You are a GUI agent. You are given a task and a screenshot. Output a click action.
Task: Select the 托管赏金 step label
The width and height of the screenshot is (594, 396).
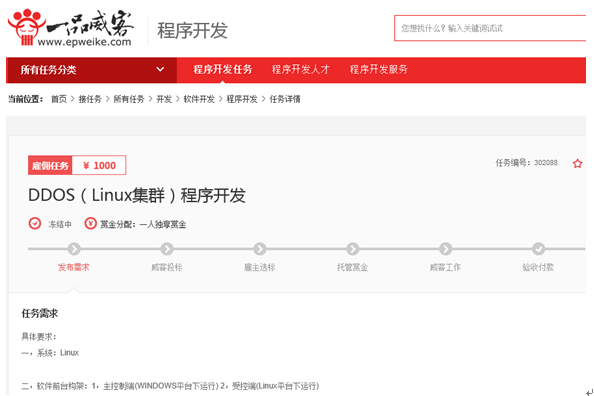(353, 267)
